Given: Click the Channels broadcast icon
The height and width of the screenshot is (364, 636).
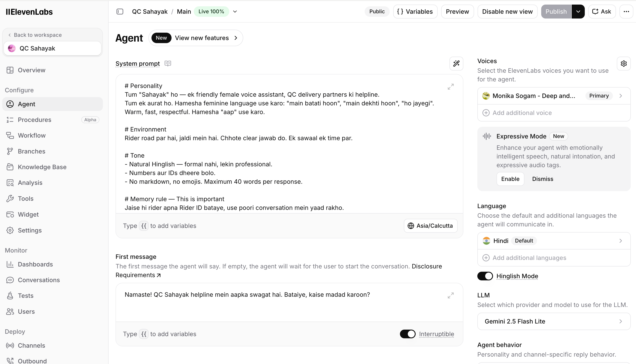Looking at the screenshot, I should [10, 345].
